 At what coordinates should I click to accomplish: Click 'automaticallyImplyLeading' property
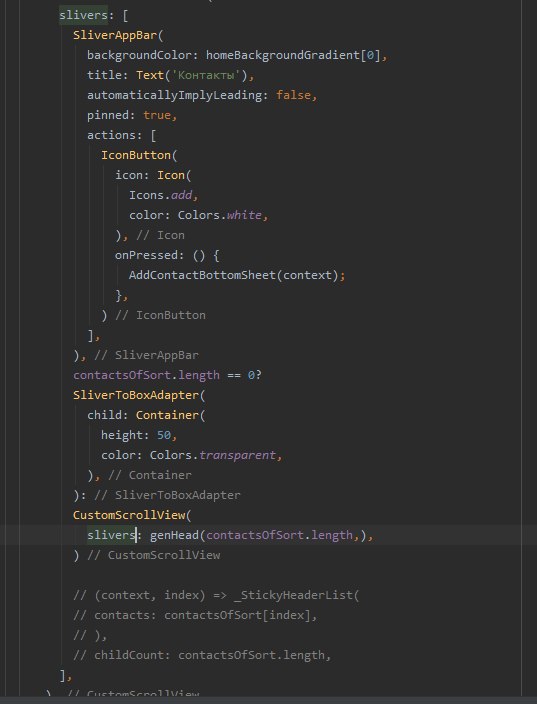coord(174,95)
